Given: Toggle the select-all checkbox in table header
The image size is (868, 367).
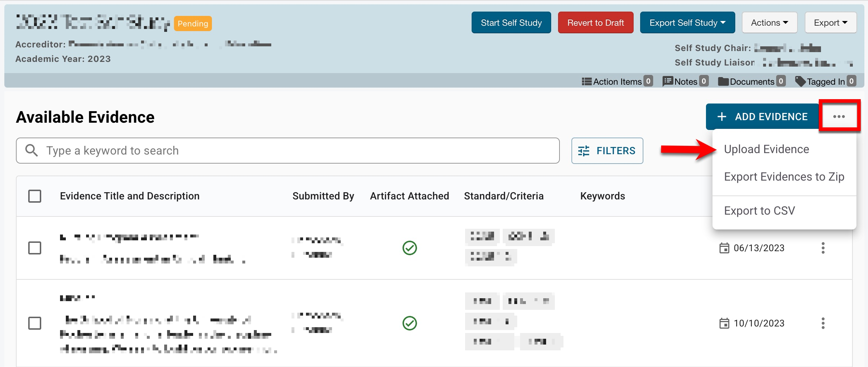Looking at the screenshot, I should click(x=35, y=196).
